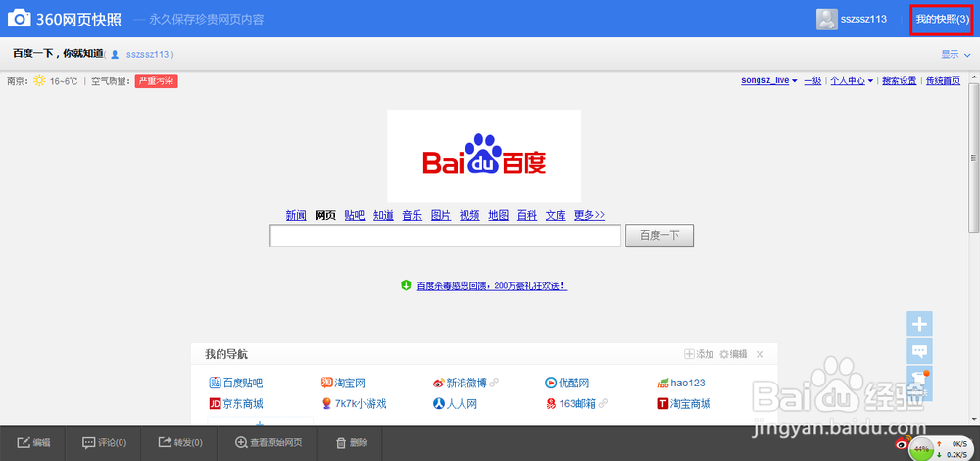
Task: Open 优酷网 navigation shortcut
Action: 566,383
